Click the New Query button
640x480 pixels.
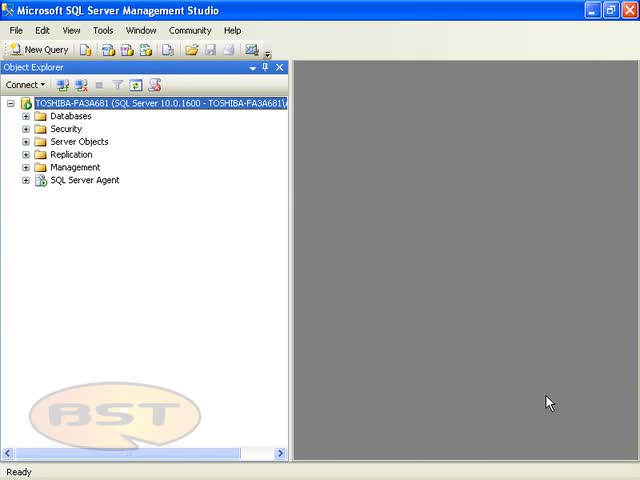[x=39, y=50]
